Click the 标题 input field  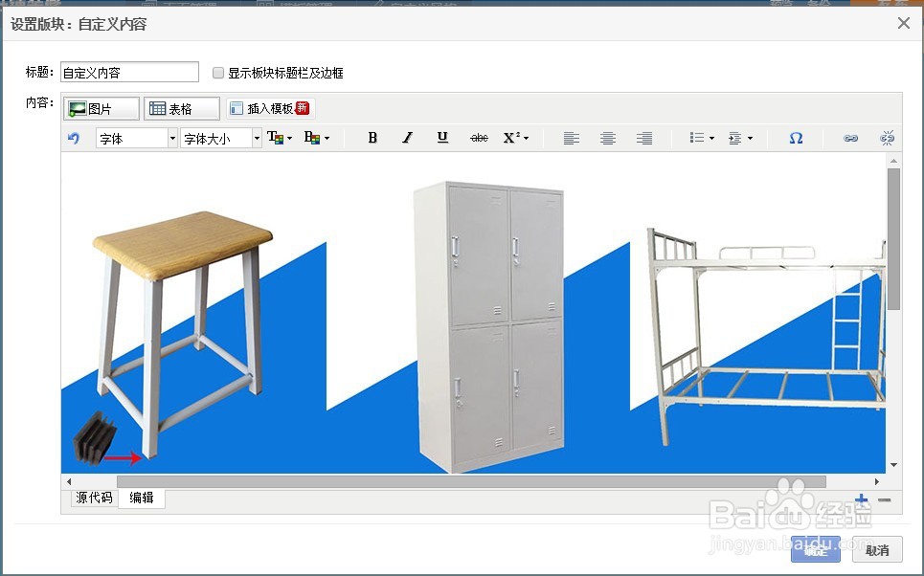coord(129,72)
